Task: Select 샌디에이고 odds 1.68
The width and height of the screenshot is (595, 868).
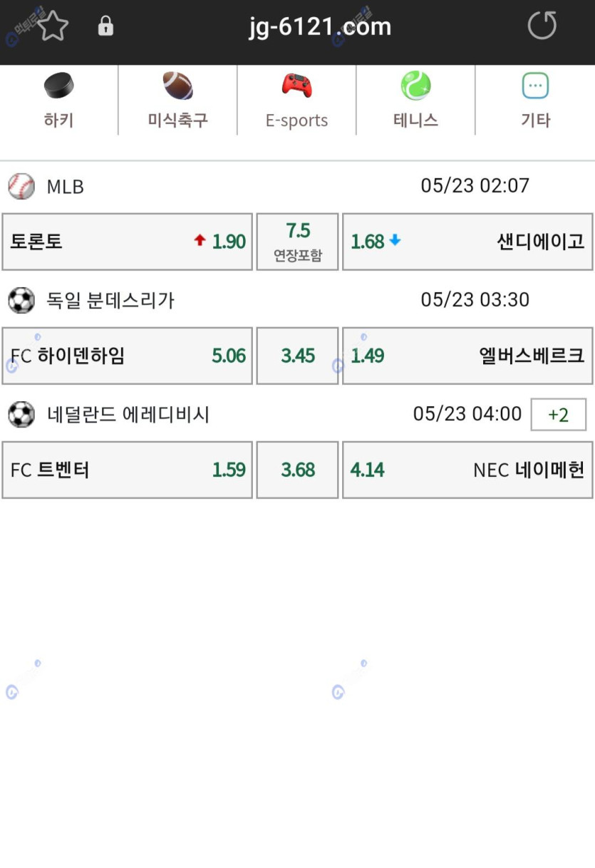Action: pyautogui.click(x=467, y=242)
